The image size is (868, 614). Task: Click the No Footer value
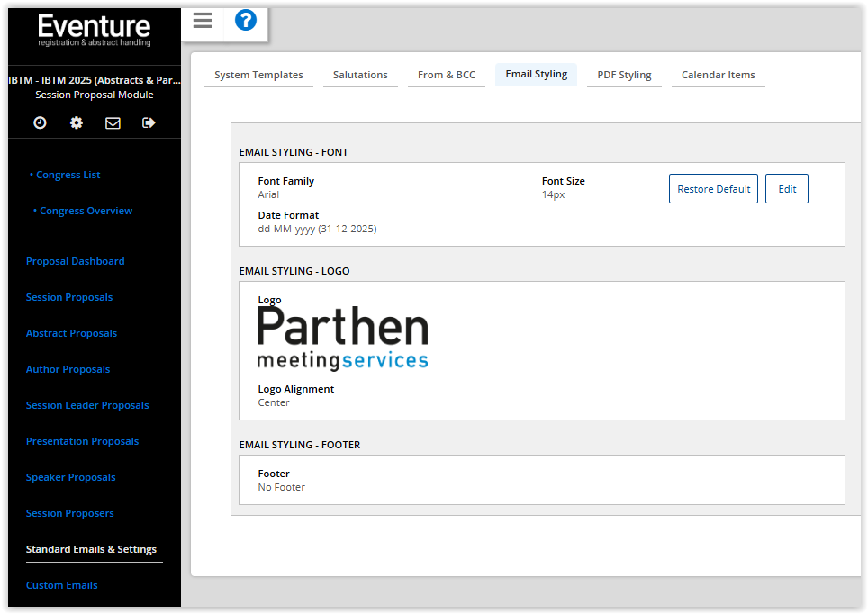pyautogui.click(x=281, y=487)
